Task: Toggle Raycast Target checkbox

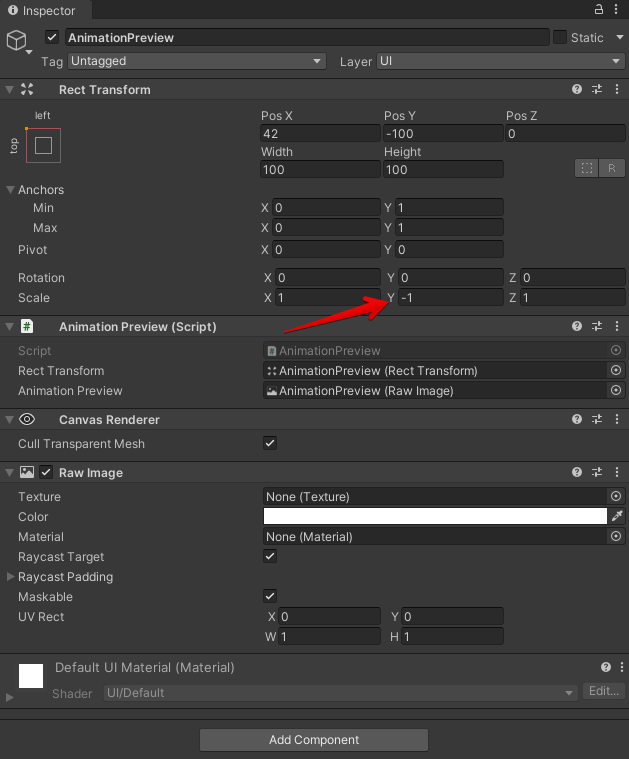Action: point(270,556)
